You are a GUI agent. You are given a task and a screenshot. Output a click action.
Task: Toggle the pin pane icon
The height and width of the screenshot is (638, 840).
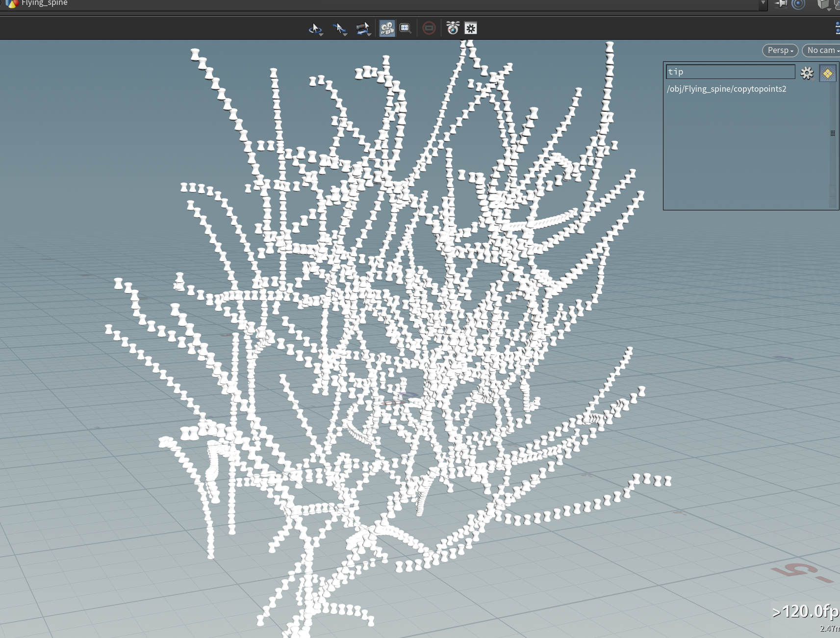[x=781, y=4]
